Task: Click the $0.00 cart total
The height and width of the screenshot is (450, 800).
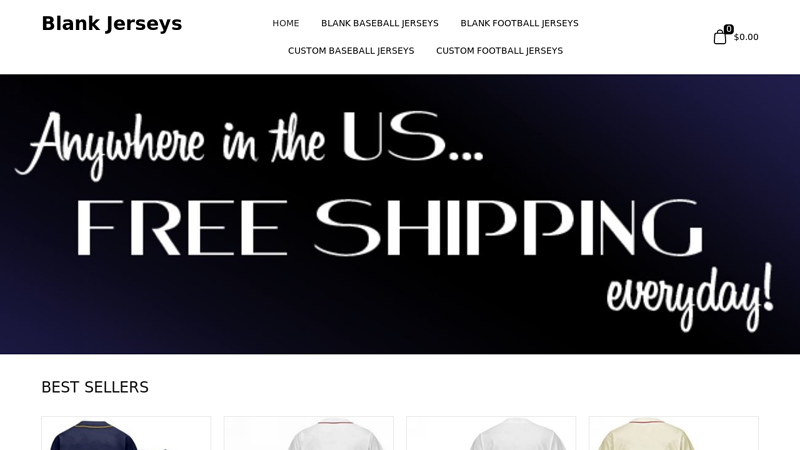Action: click(746, 37)
